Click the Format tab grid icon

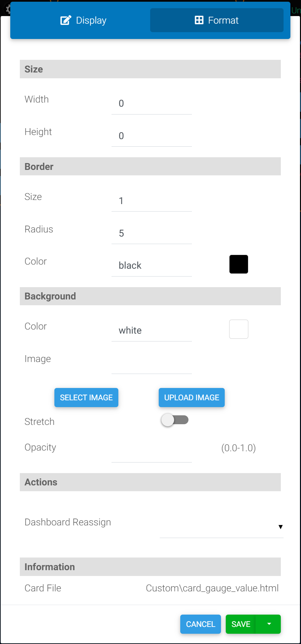click(x=199, y=20)
